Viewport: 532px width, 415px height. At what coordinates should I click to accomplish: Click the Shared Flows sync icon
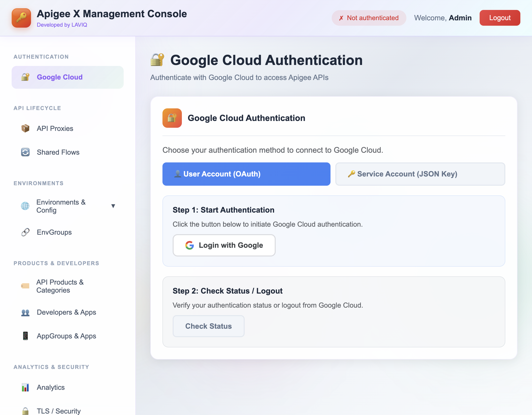[x=25, y=152]
